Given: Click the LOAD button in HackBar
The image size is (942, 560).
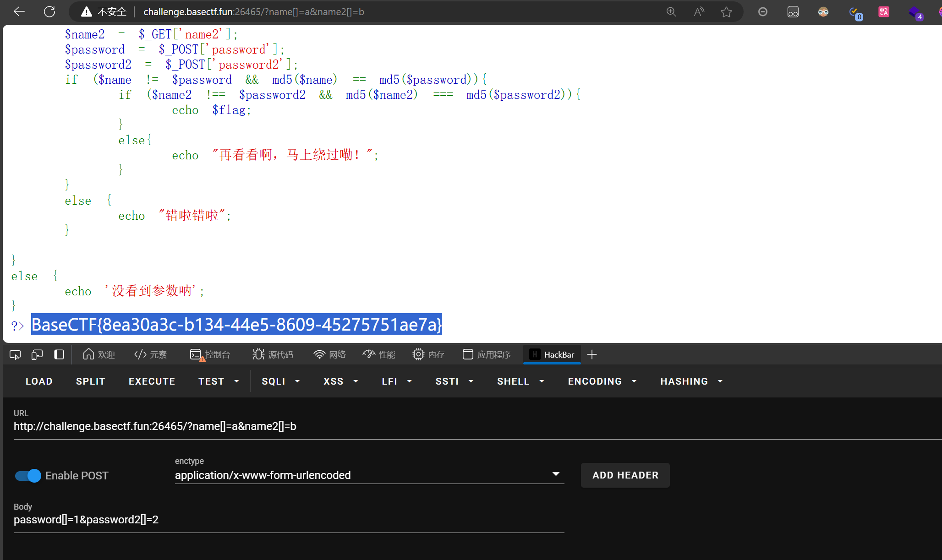Looking at the screenshot, I should pyautogui.click(x=39, y=381).
